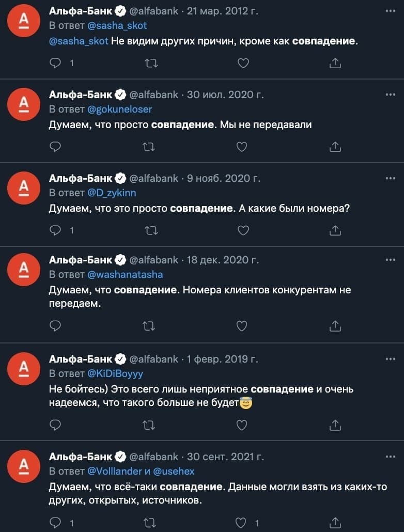Open three-dot menu on 9 нояб. 2020 tweet
404x532 pixels.
391,178
